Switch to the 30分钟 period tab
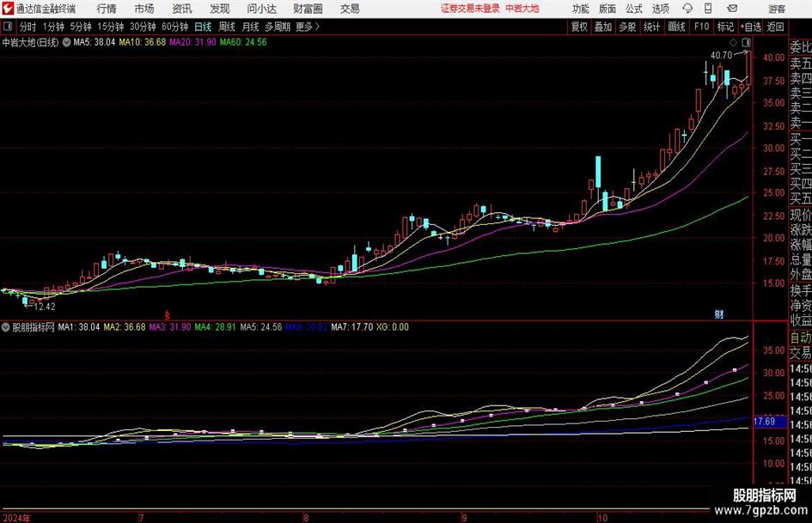The height and width of the screenshot is (523, 812). 143,27
